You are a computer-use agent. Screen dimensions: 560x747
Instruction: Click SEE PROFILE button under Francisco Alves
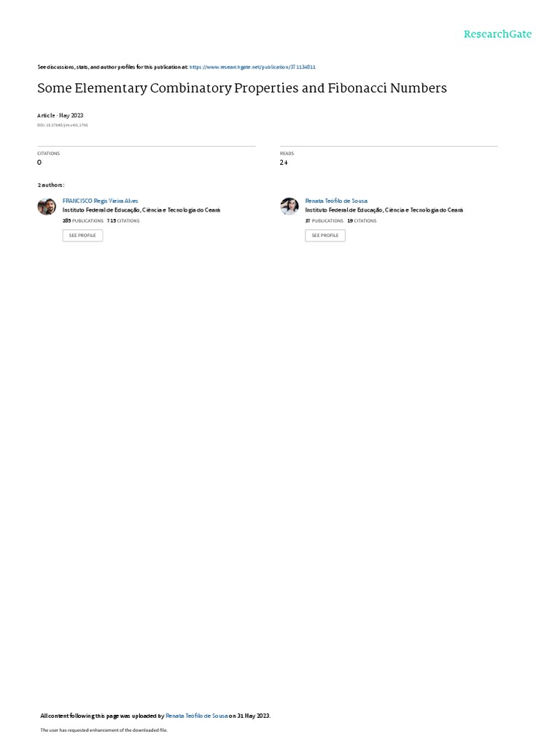click(82, 236)
